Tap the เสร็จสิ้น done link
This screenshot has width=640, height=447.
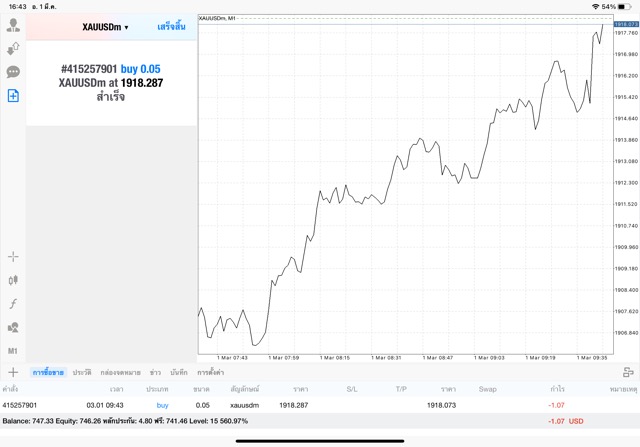171,27
